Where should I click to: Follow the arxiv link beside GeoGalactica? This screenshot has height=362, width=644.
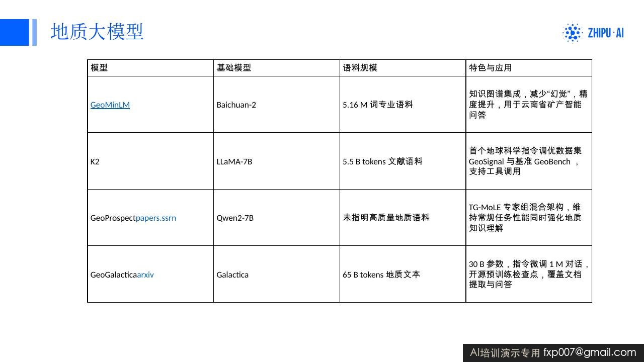[145, 275]
